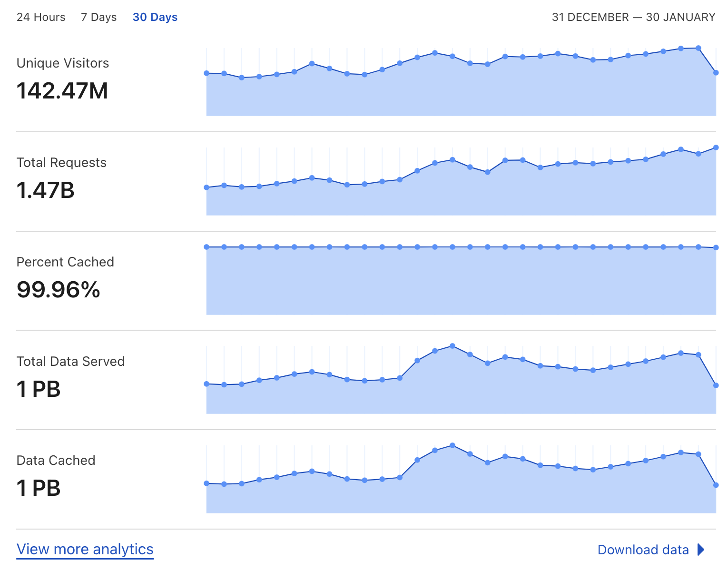
Task: Select the 30 Days tab
Action: [155, 17]
